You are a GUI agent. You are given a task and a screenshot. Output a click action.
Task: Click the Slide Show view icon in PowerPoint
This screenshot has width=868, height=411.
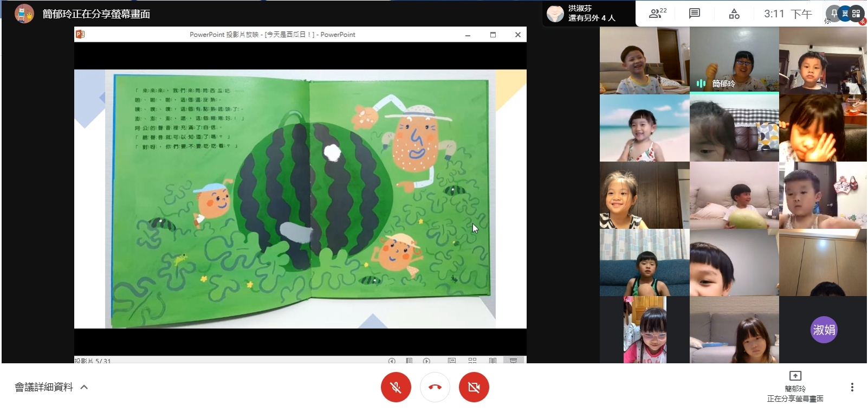click(x=513, y=361)
